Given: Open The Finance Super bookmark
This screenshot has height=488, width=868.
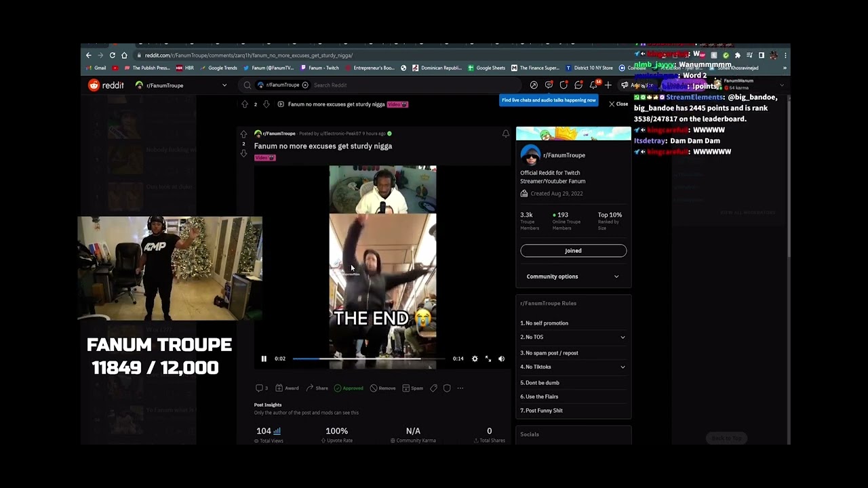Looking at the screenshot, I should pos(536,68).
